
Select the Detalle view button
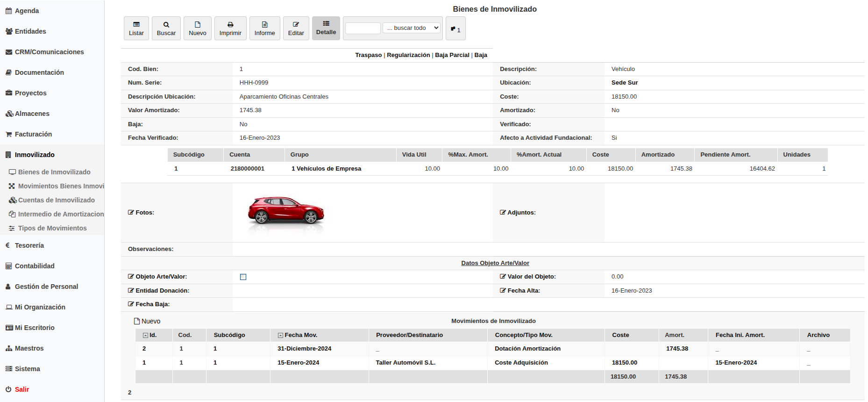coord(326,29)
